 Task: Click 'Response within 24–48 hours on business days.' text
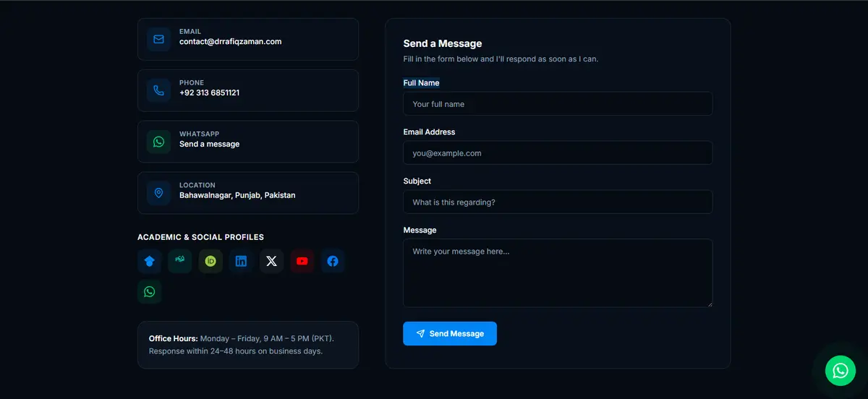[x=236, y=351]
